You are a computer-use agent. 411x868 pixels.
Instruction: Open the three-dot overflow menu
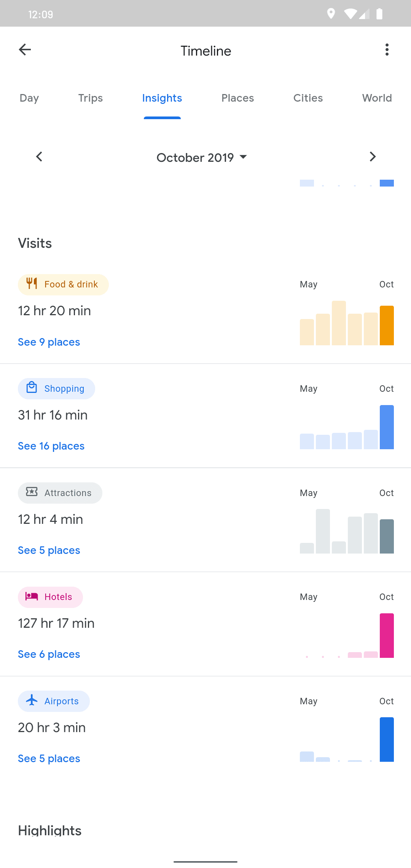click(387, 50)
